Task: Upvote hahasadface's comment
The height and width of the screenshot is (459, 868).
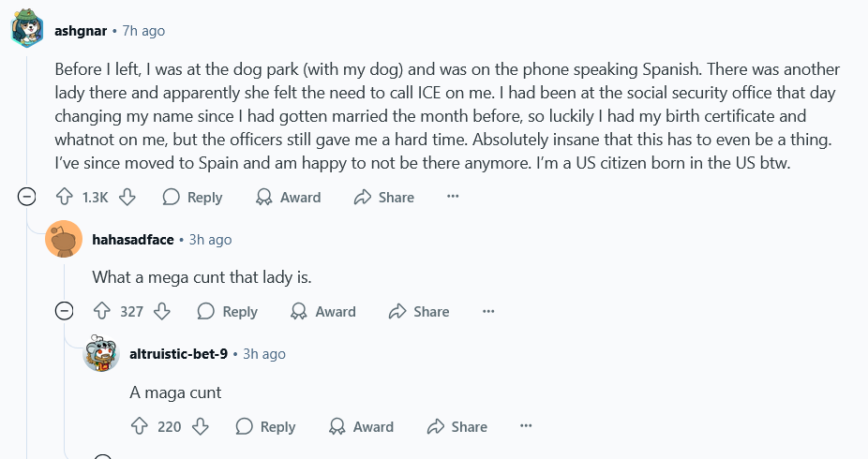Action: [102, 311]
